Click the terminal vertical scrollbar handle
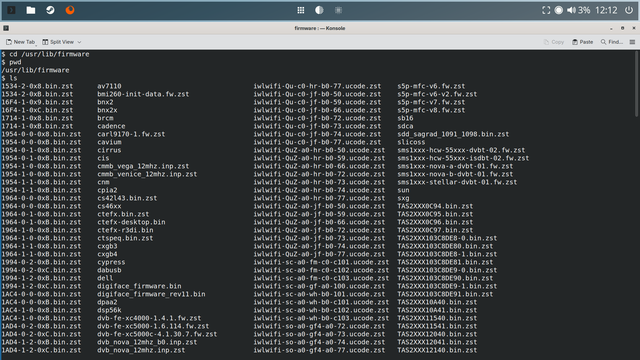The height and width of the screenshot is (360, 640). 636,84
